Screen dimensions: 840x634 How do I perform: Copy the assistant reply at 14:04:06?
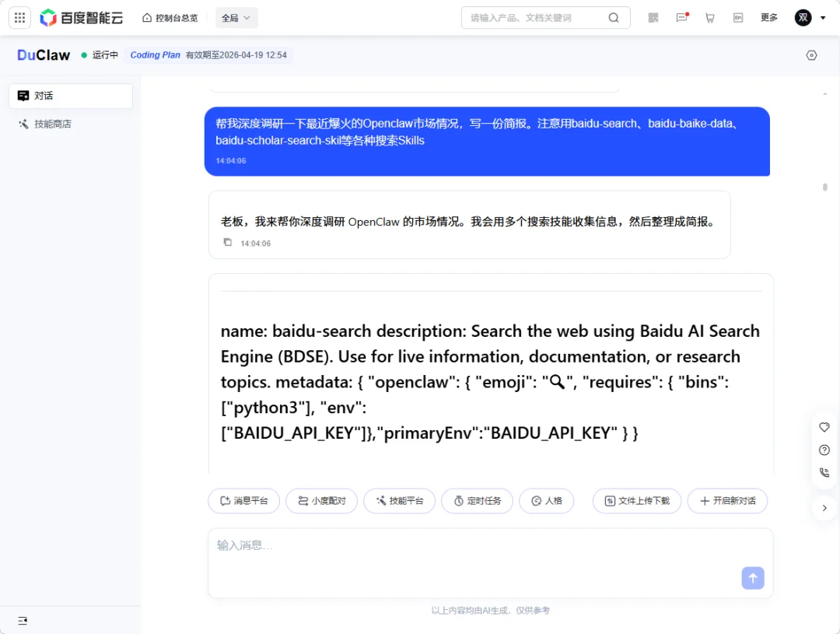[228, 242]
